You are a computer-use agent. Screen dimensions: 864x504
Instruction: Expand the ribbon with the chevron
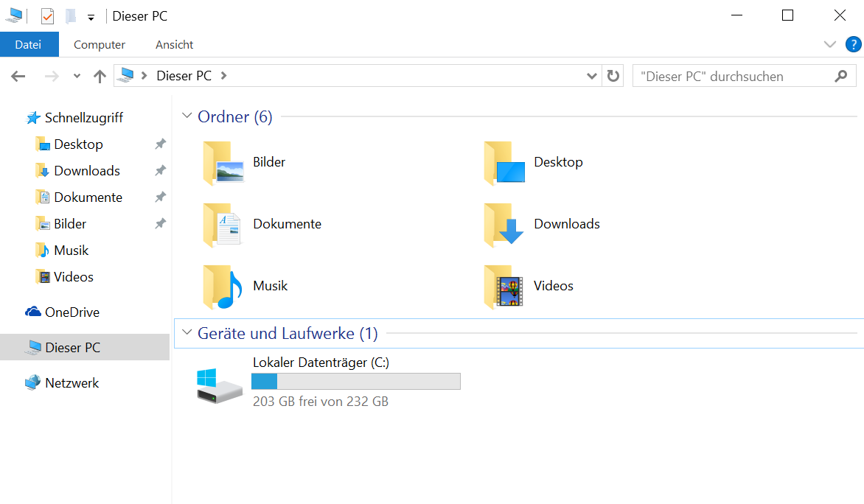click(830, 44)
